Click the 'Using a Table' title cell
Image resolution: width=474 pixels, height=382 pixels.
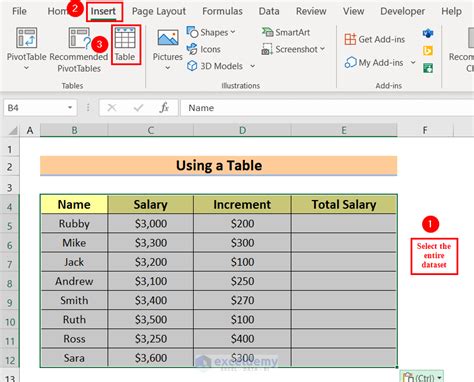click(x=219, y=166)
